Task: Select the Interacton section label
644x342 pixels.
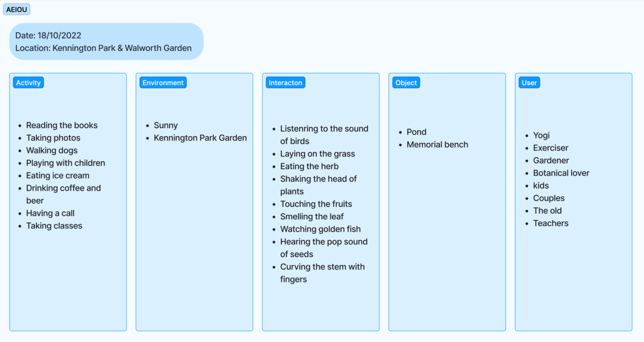Action: pyautogui.click(x=285, y=83)
